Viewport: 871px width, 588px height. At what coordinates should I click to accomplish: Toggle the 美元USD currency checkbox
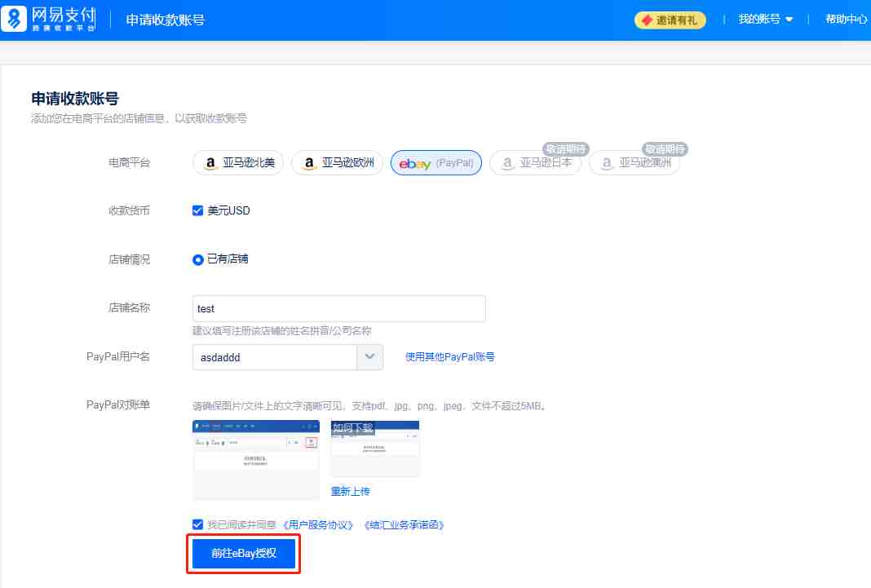(197, 210)
